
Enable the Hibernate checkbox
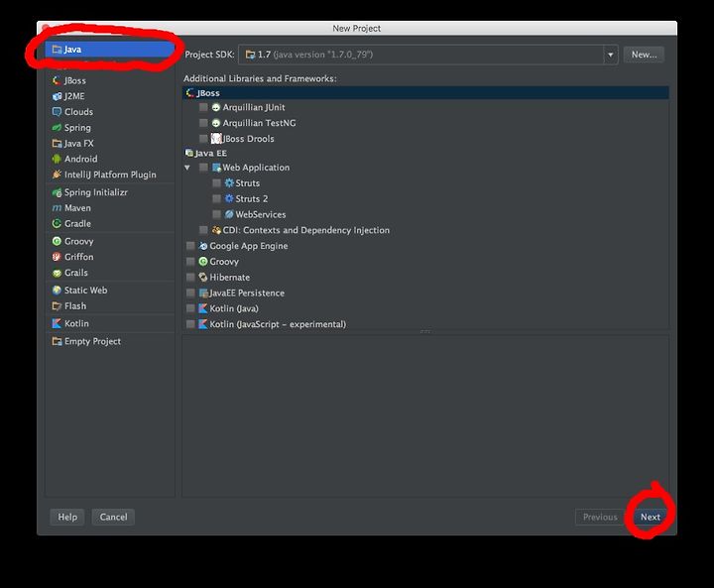point(190,277)
